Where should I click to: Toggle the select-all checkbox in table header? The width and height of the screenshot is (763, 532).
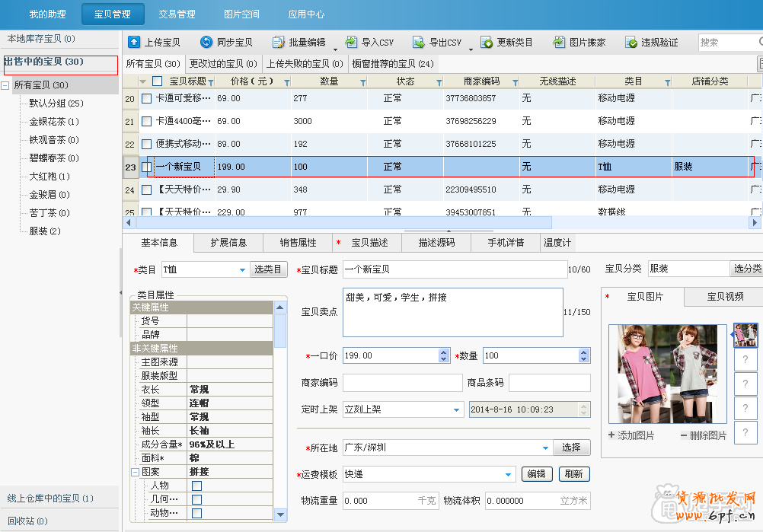[x=158, y=81]
